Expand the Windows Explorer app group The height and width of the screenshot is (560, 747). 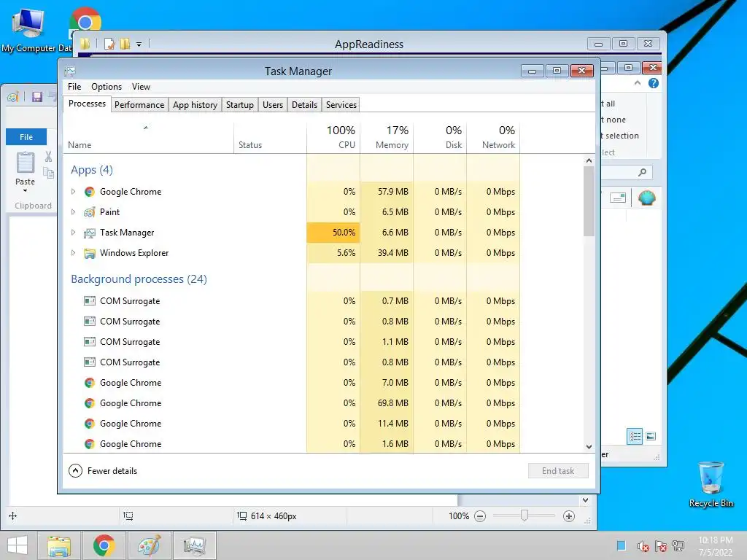point(73,253)
